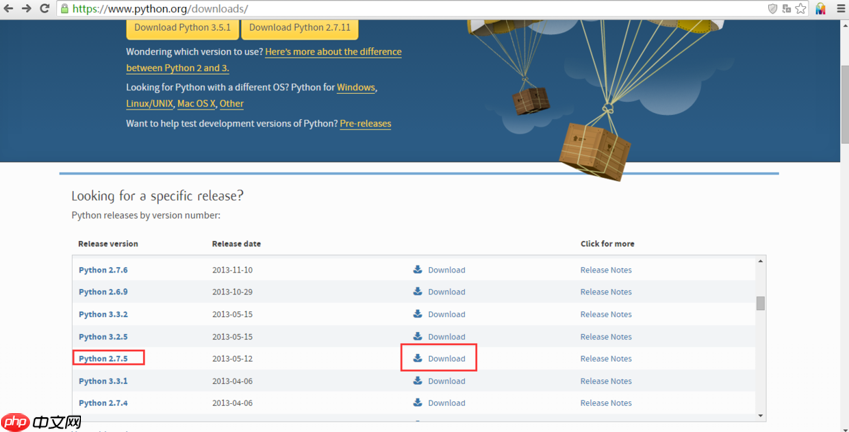Click the Release date column header

[x=236, y=244]
